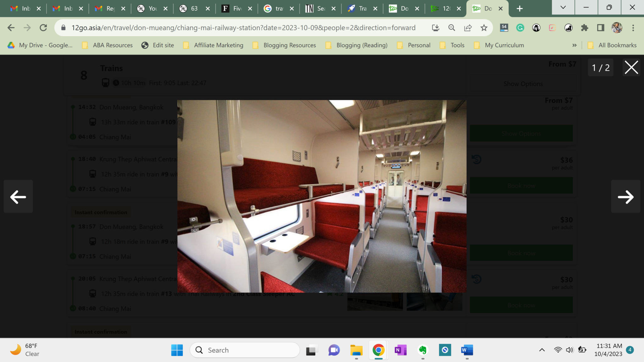Toggle the browser side panel

[601, 28]
